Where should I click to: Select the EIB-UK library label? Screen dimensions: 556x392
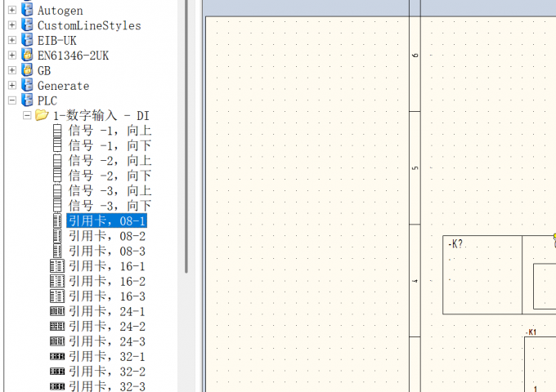pos(56,40)
